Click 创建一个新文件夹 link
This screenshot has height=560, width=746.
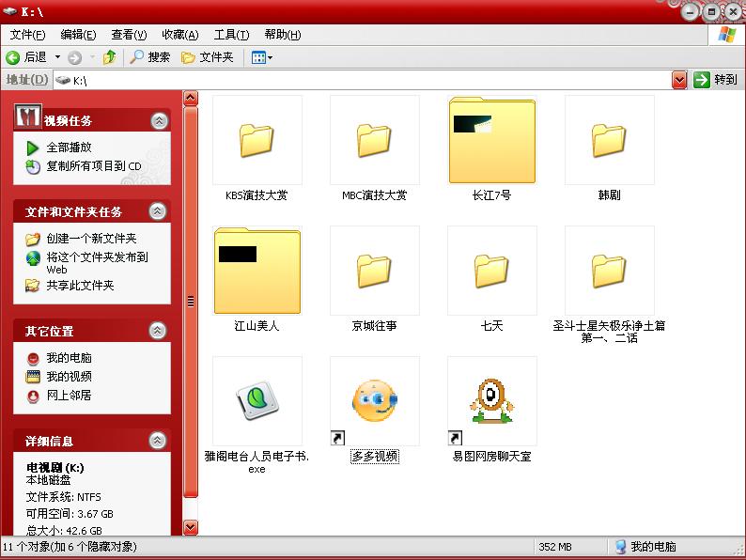(x=91, y=239)
